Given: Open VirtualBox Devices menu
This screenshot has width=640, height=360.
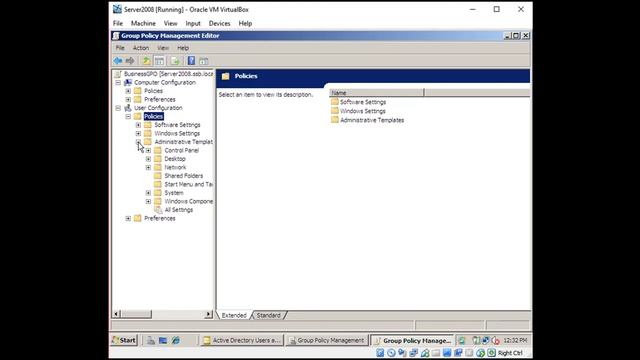Looking at the screenshot, I should (x=220, y=24).
